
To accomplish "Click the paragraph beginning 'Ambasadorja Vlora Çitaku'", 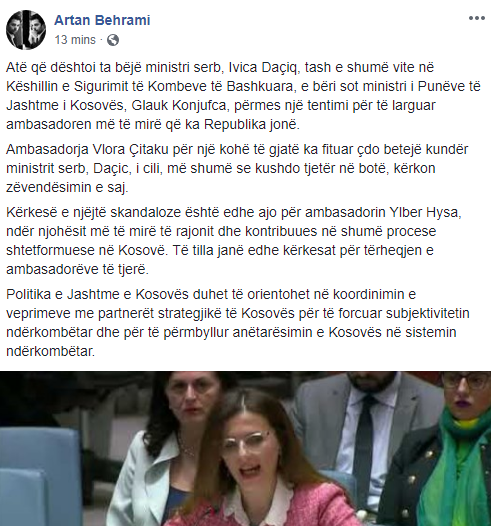I will click(237, 168).
